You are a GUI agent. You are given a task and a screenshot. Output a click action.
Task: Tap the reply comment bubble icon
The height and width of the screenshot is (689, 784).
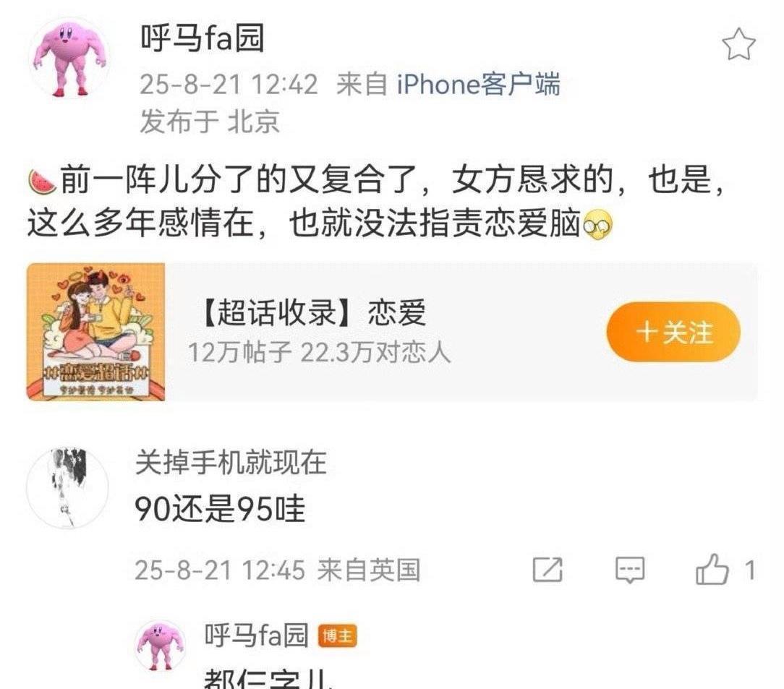tap(629, 570)
